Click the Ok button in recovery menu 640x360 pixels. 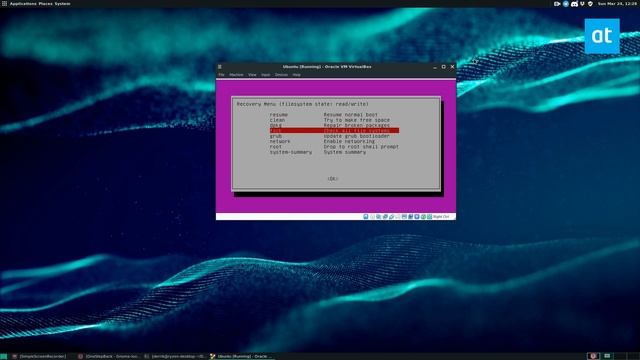tap(333, 179)
